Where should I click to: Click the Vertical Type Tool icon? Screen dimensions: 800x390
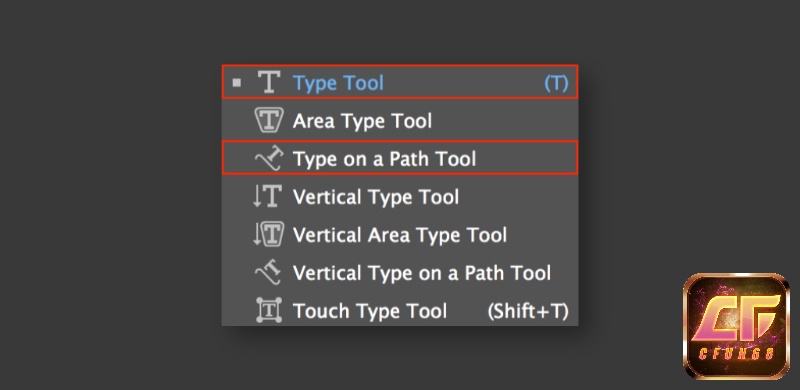coord(268,197)
